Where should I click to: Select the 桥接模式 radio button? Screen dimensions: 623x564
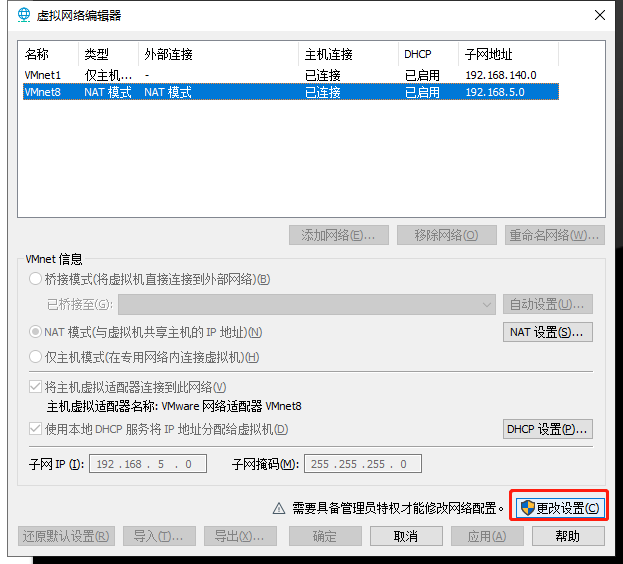tap(35, 279)
